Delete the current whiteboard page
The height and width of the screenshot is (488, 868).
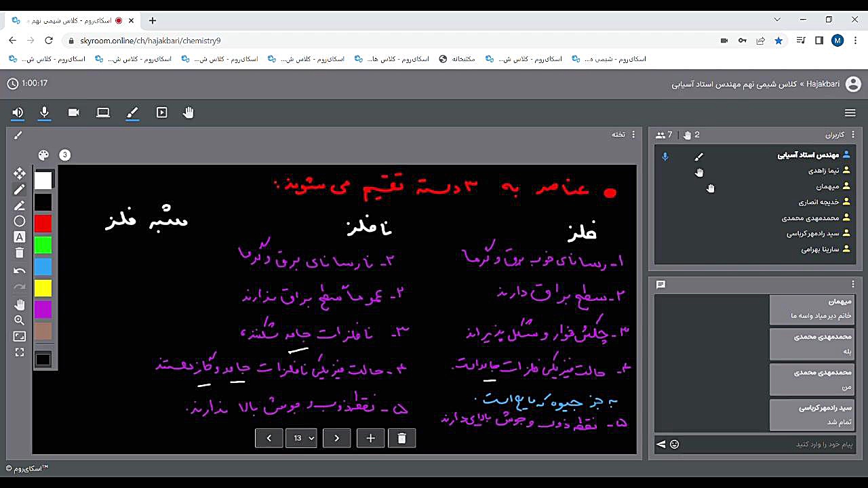pyautogui.click(x=401, y=438)
